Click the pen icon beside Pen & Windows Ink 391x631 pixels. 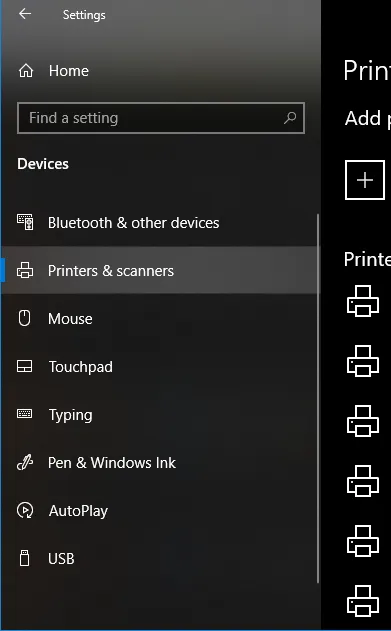[x=25, y=462]
